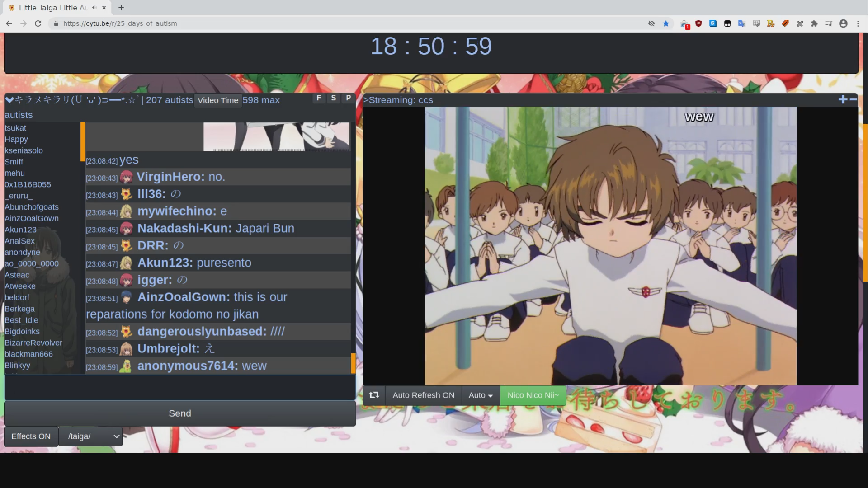Select AinzOoalGown from the user list

tap(32, 218)
